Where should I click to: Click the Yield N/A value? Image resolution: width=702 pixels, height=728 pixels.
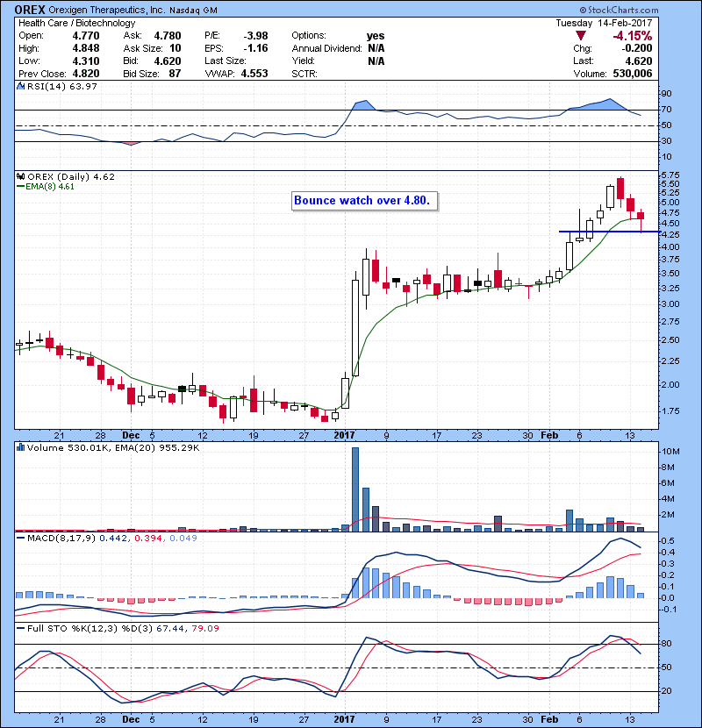point(376,61)
